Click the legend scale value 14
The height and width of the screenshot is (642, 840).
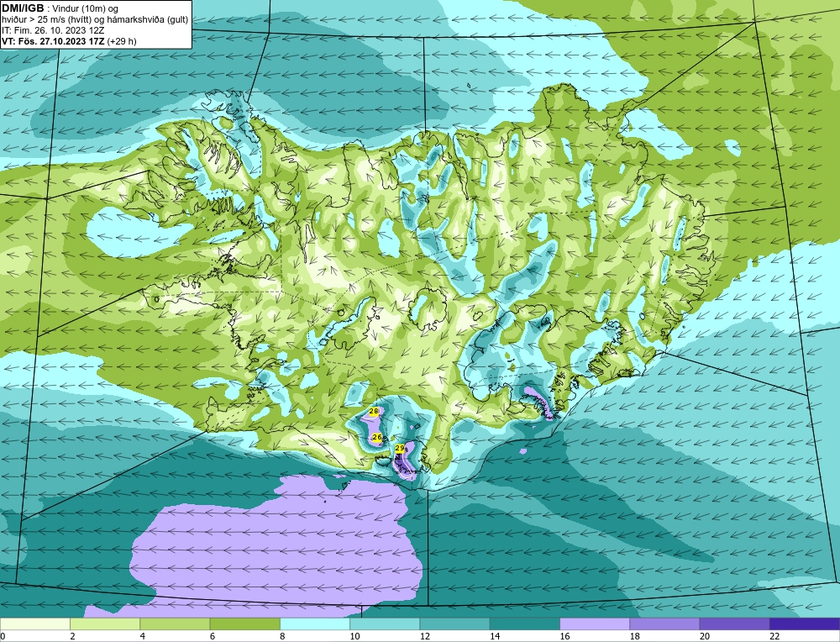pyautogui.click(x=495, y=636)
